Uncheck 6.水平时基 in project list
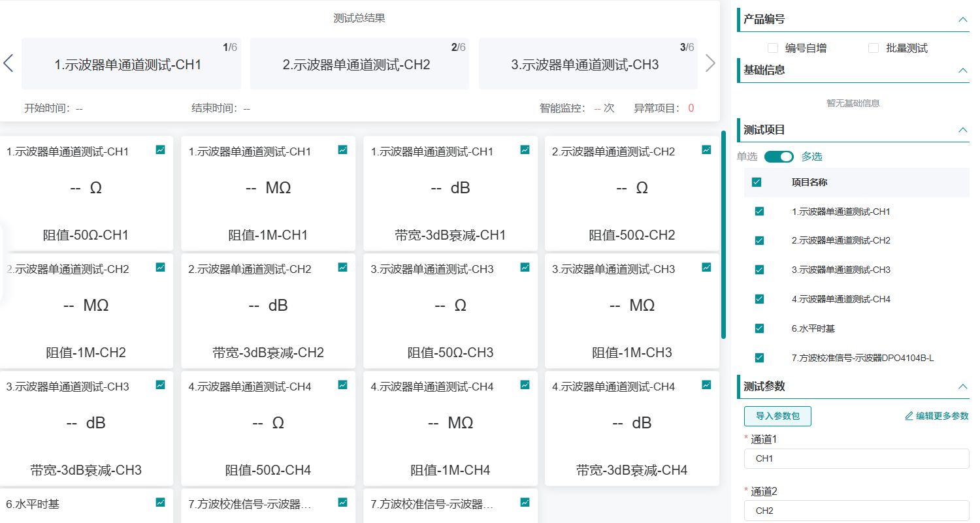Viewport: 980px width, 523px height. (759, 328)
